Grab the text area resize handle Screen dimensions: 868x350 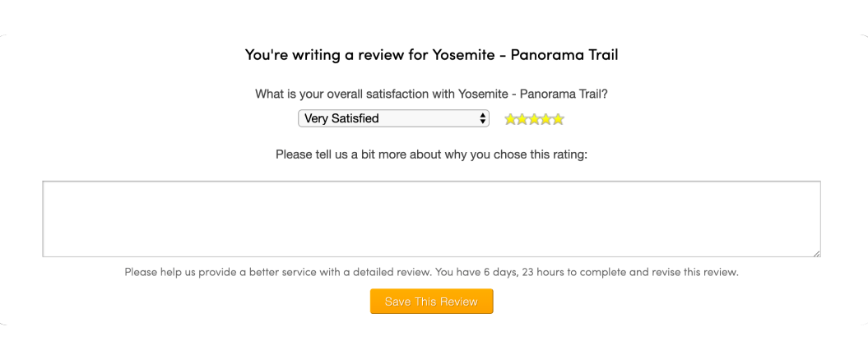[816, 253]
